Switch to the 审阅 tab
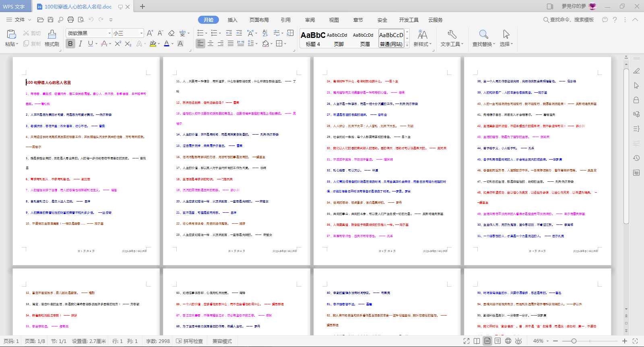 click(310, 20)
